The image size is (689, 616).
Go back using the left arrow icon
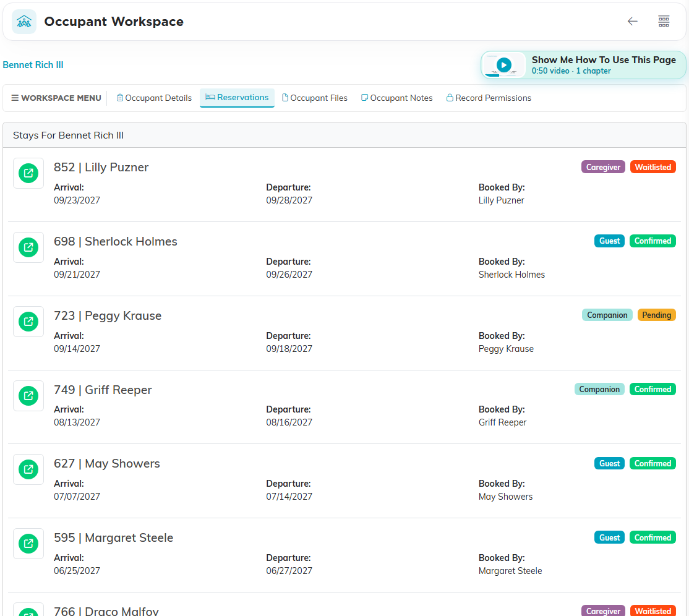pyautogui.click(x=632, y=21)
